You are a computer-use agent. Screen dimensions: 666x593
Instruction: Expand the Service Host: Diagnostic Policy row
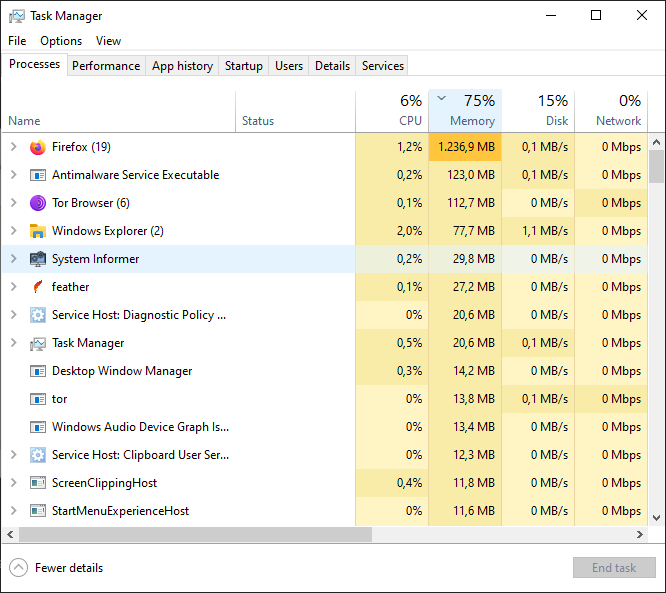14,315
